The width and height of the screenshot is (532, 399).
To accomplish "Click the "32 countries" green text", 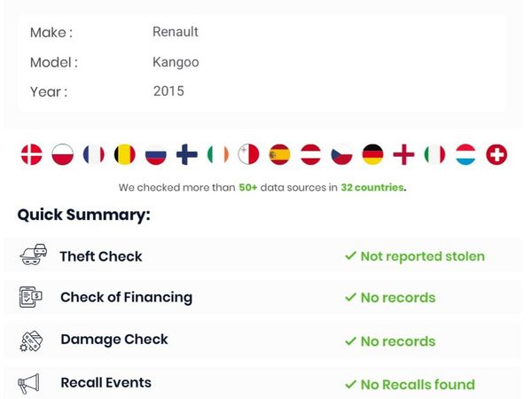I will pos(373,188).
